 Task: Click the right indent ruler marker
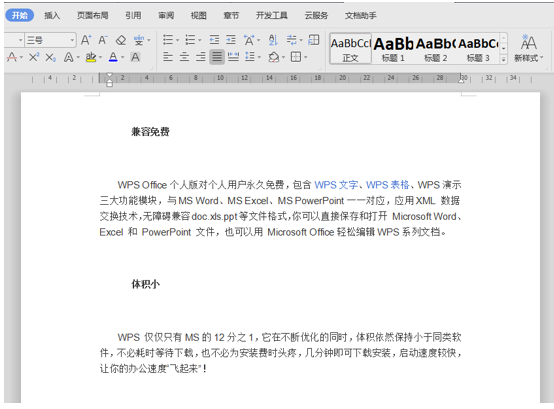461,81
